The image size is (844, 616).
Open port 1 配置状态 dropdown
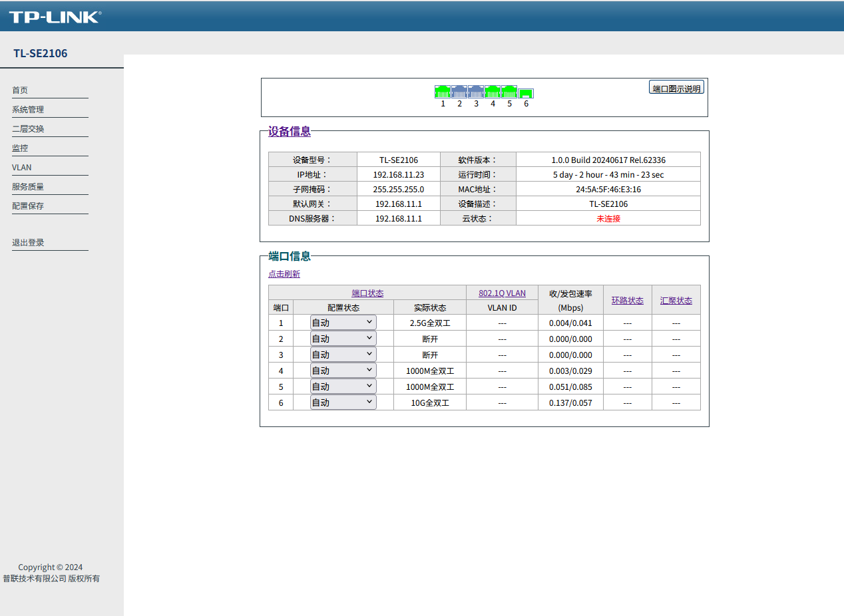[343, 323]
